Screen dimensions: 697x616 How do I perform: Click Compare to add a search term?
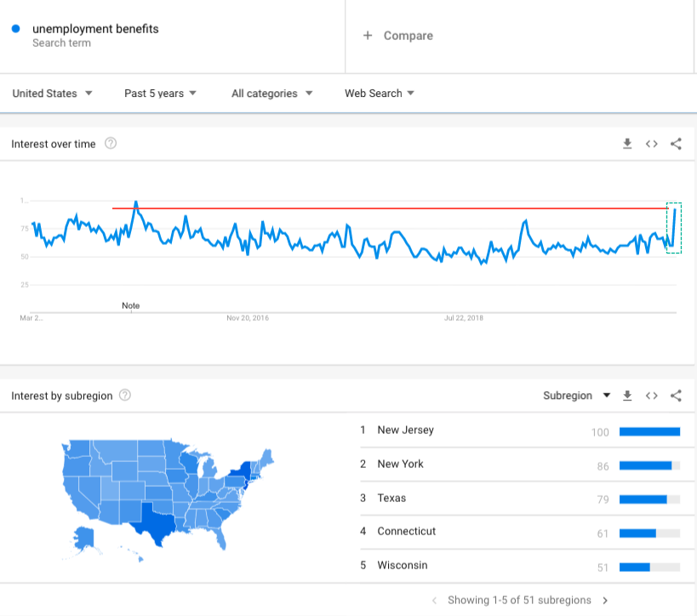[x=398, y=36]
